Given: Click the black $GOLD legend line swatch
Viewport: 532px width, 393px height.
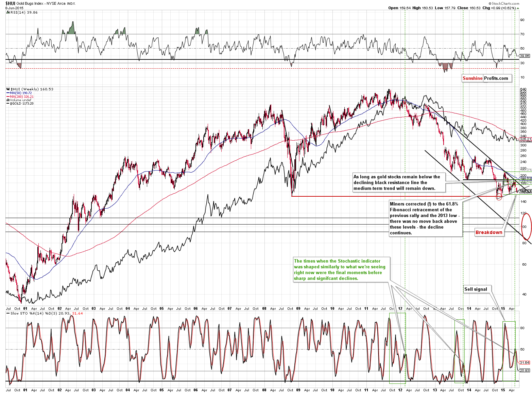Looking at the screenshot, I should tap(8, 104).
